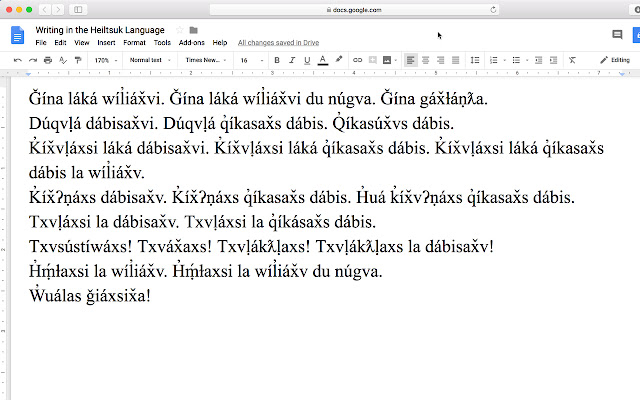The width and height of the screenshot is (640, 400).
Task: Open the Format menu
Action: (134, 42)
